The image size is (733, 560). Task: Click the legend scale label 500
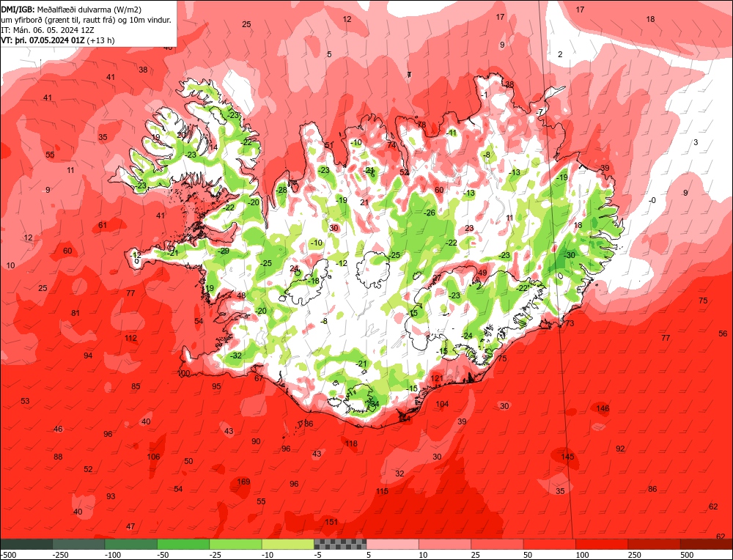[687, 555]
